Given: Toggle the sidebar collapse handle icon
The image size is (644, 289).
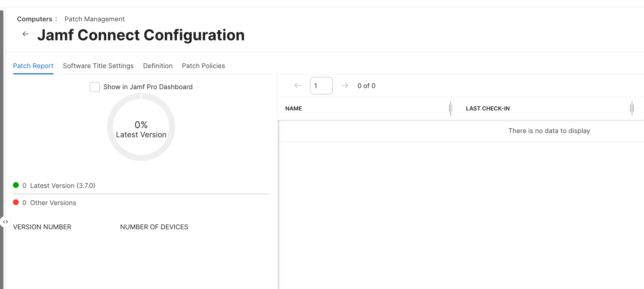Looking at the screenshot, I should tap(5, 222).
